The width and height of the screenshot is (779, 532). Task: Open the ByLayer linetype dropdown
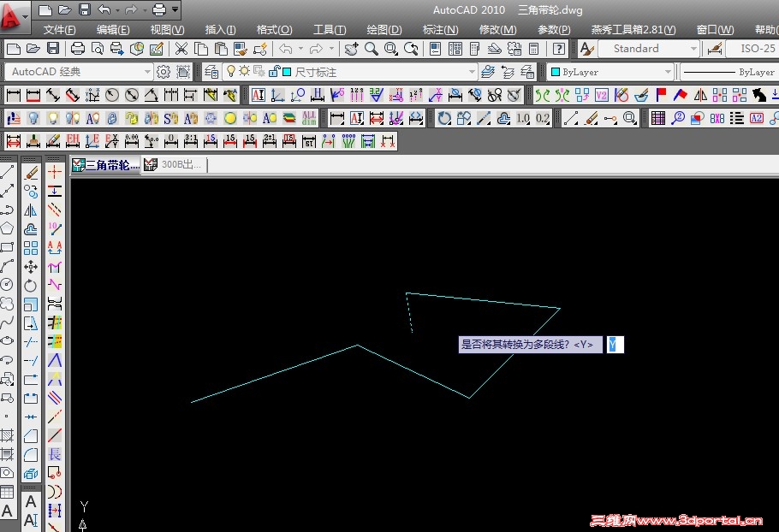click(x=728, y=72)
